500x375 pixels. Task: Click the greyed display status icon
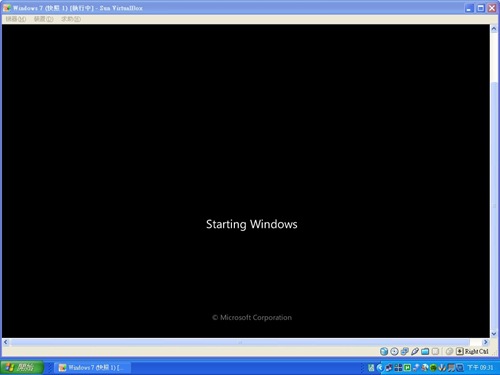435,351
